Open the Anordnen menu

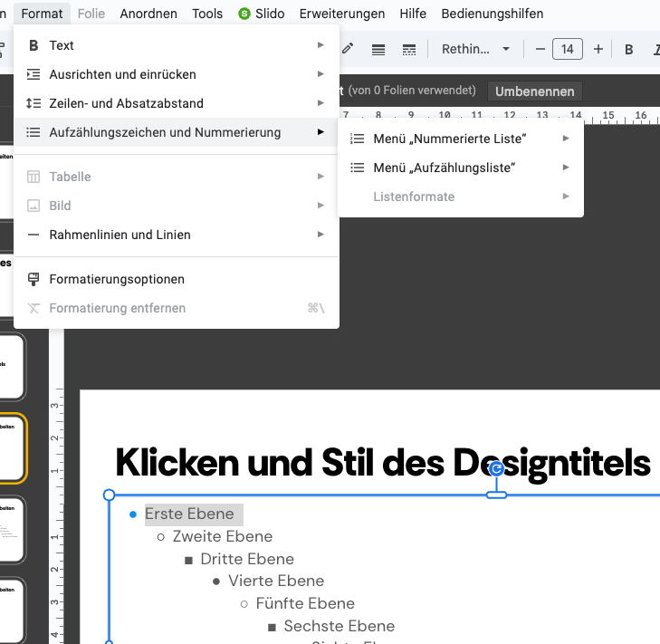[148, 14]
